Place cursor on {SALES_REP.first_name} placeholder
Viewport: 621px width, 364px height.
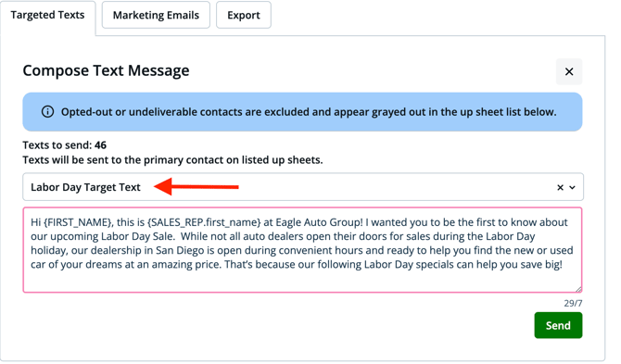204,222
